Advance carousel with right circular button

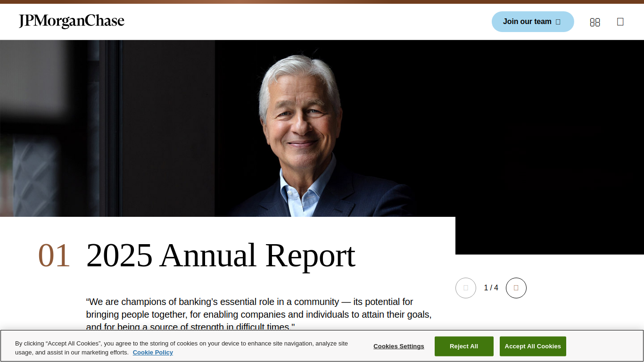point(516,288)
